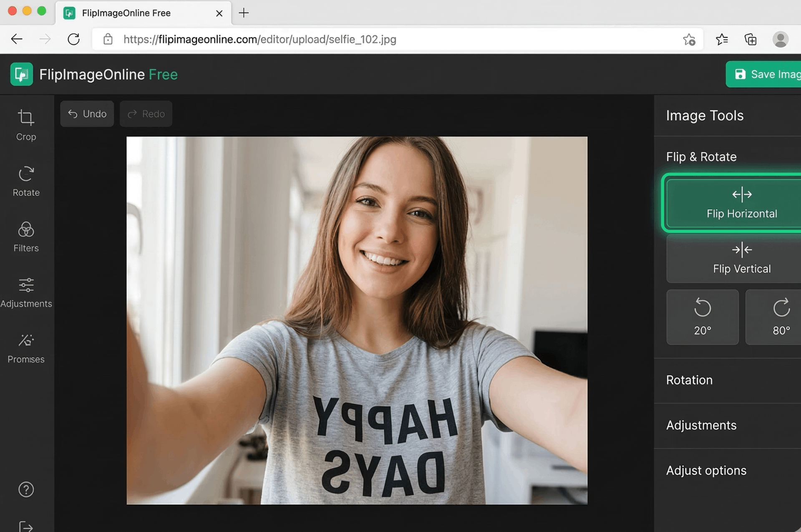The image size is (801, 532).
Task: Bookmark the page using the star icon
Action: click(x=690, y=39)
